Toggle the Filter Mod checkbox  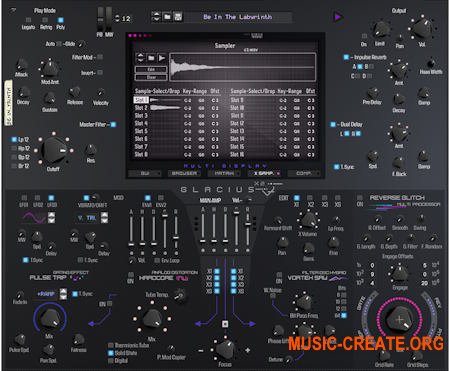(x=100, y=57)
